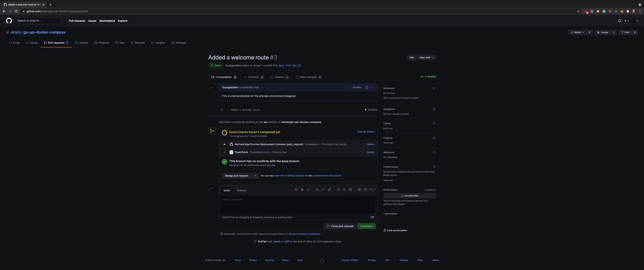This screenshot has width=644, height=270.
Task: Add an emoji reaction to the comment
Action: (x=367, y=87)
